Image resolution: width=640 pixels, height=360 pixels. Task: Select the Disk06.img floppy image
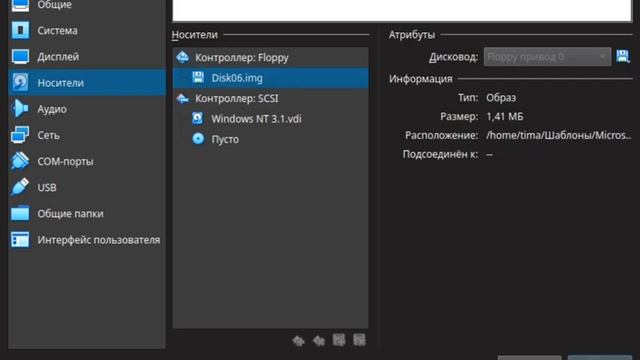270,78
